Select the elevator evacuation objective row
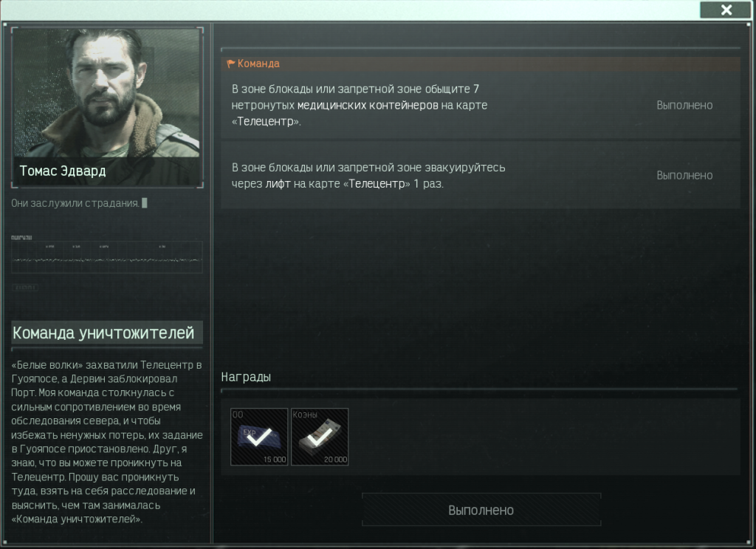The width and height of the screenshot is (756, 549). 480,175
